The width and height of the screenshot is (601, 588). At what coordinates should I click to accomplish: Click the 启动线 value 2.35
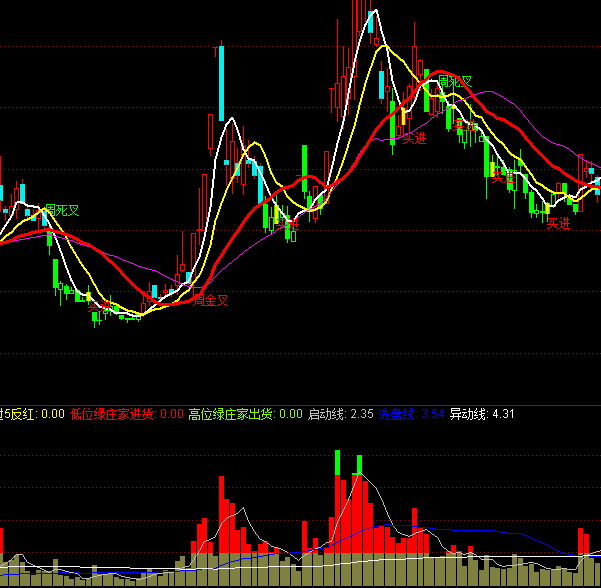tap(361, 414)
